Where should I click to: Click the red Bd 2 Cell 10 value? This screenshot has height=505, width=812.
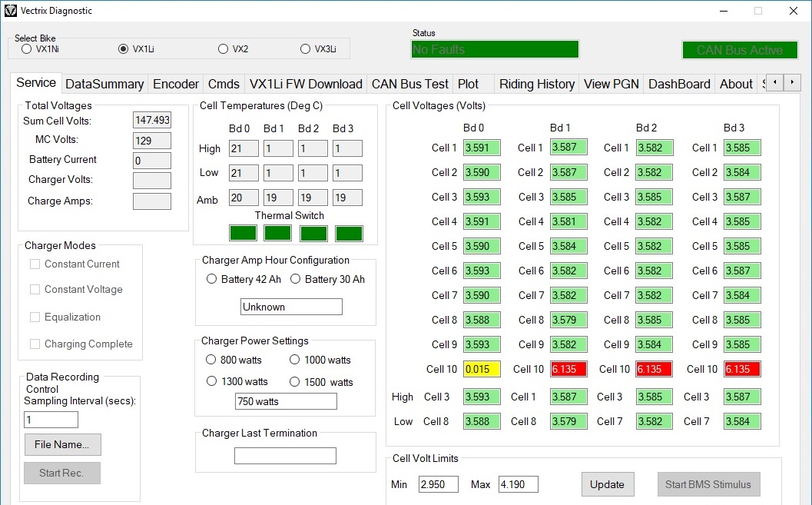pyautogui.click(x=654, y=369)
